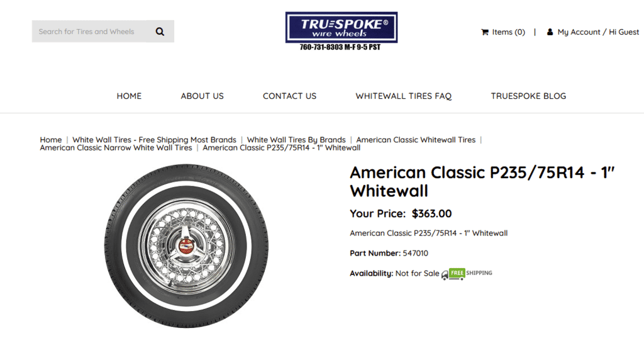Visit the Truespoke Blog
Image resolution: width=644 pixels, height=338 pixels.
528,96
